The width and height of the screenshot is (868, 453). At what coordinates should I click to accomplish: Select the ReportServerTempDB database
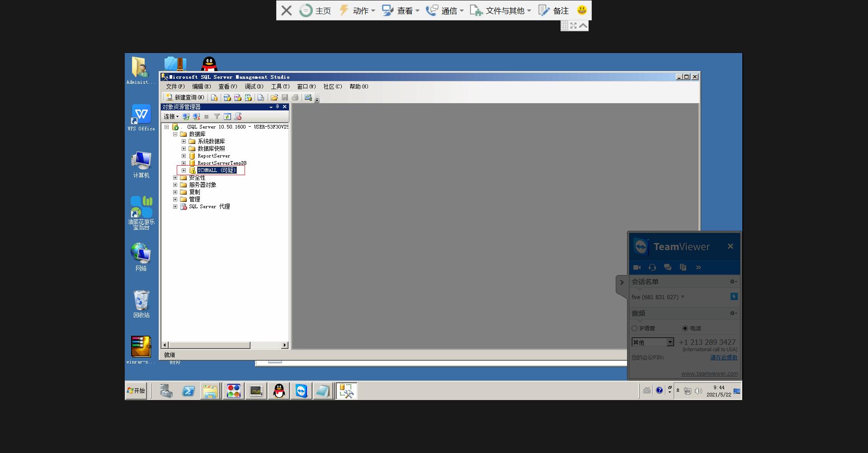(x=222, y=163)
